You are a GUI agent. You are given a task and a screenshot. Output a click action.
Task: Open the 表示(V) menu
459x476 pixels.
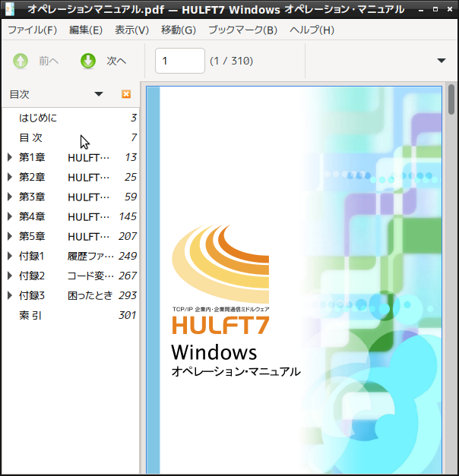(131, 30)
